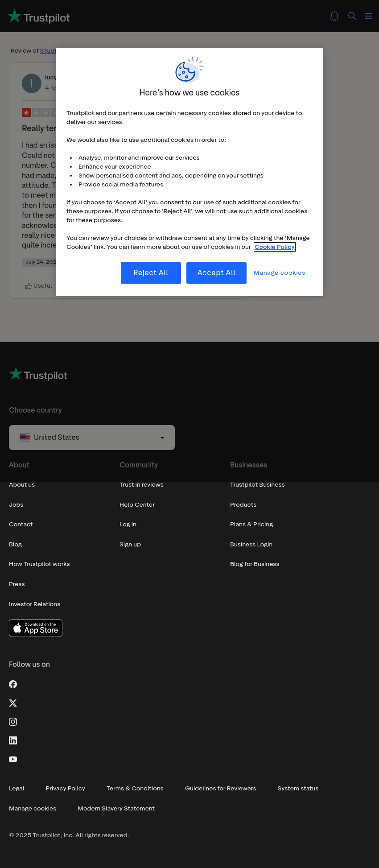Open Investor Relations link
This screenshot has height=868, width=379.
[x=35, y=604]
